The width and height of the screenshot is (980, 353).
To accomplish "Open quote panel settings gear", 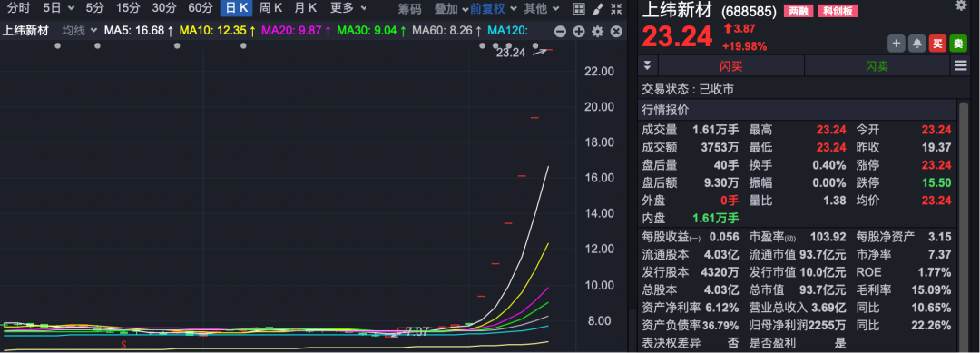I will [x=961, y=5].
